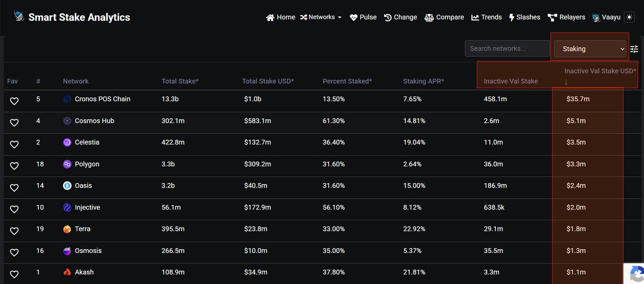
Task: Click the Polygon network icon
Action: coord(67,164)
